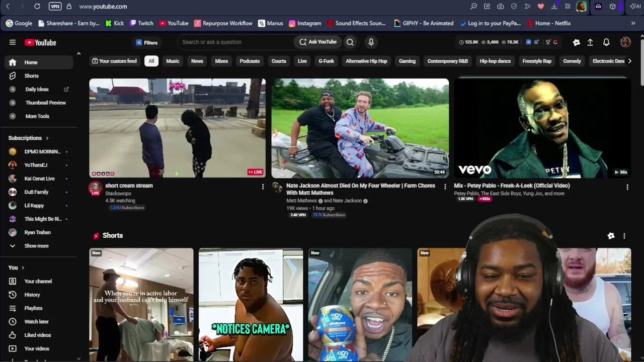Select the Comedy filter chip
This screenshot has width=644, height=362.
(572, 61)
